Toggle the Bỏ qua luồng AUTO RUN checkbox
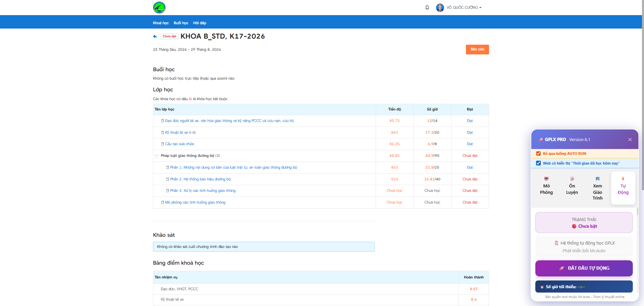Screen dimensions: 644x306 (538, 154)
